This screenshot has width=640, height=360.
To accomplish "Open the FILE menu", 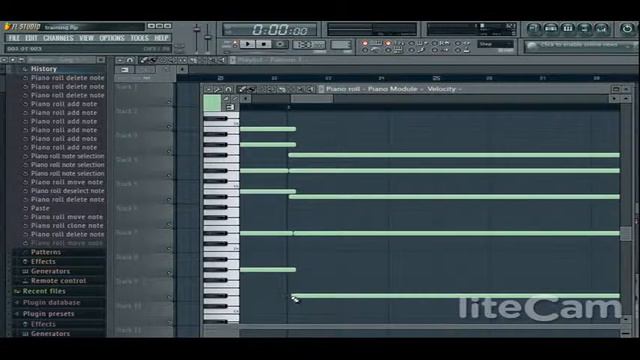I will (x=14, y=38).
